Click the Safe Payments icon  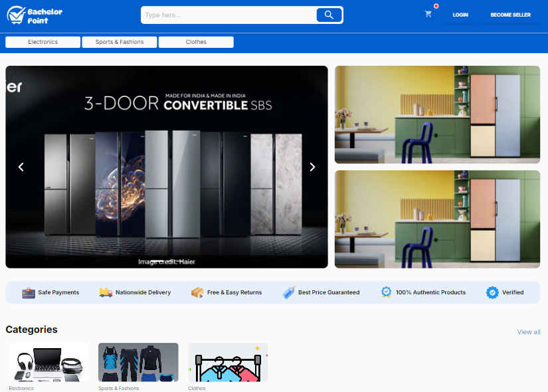pyautogui.click(x=28, y=292)
